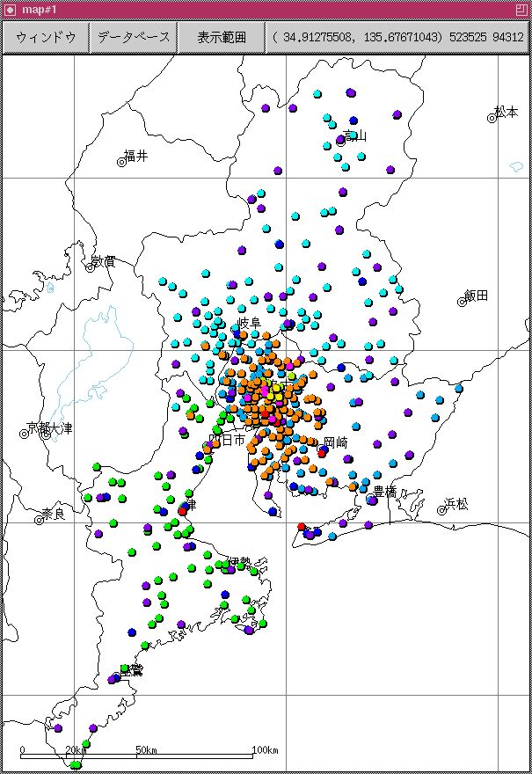Open the データベース menu
532x774 pixels.
[133, 38]
